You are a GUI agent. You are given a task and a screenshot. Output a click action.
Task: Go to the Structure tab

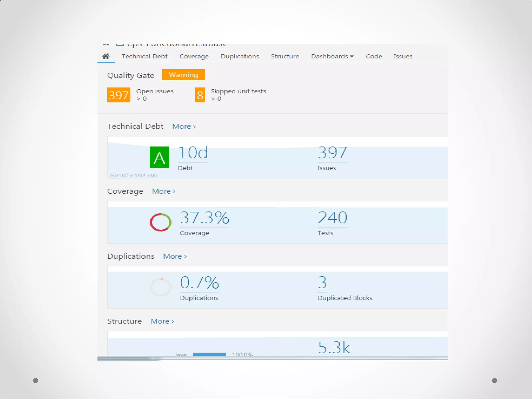point(285,56)
